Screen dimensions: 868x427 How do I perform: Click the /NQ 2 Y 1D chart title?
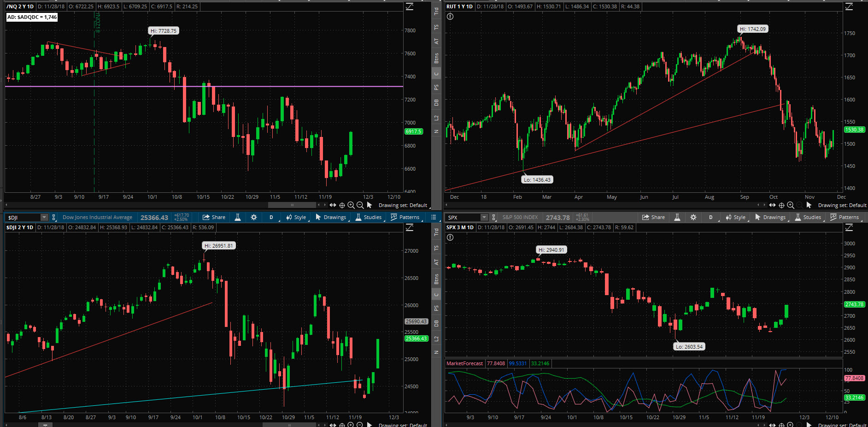20,6
